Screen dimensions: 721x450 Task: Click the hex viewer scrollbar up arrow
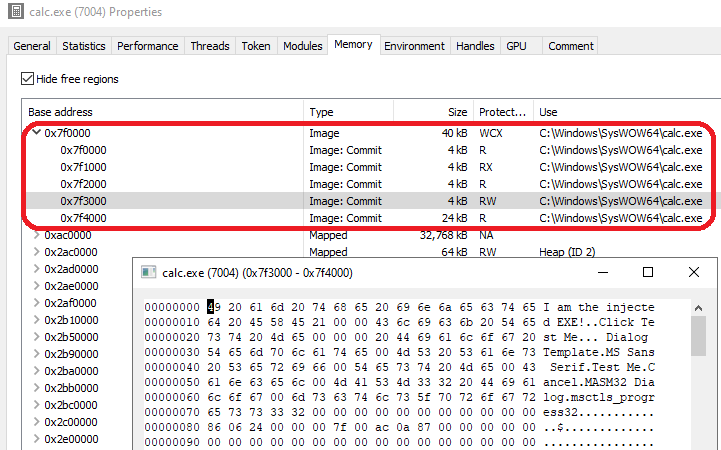point(698,308)
